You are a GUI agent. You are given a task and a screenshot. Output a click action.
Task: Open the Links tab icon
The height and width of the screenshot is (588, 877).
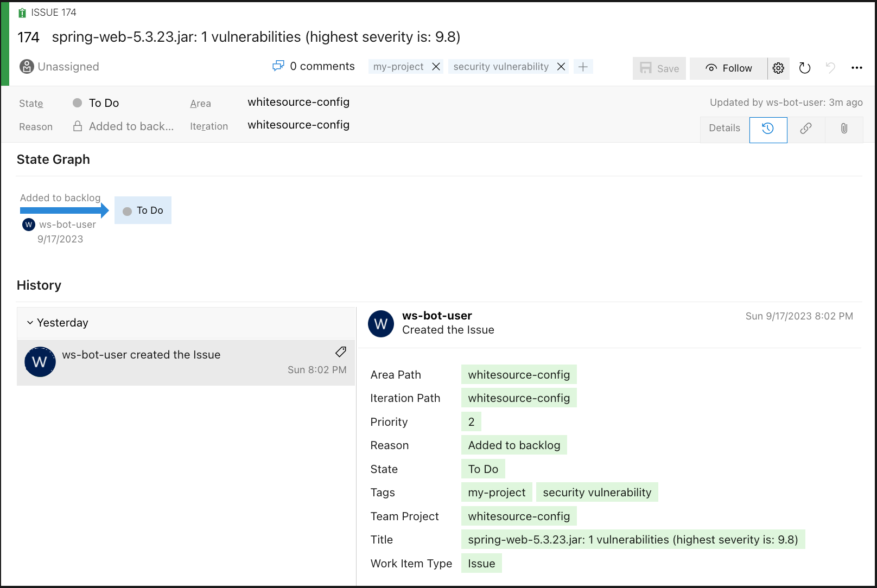click(x=806, y=129)
